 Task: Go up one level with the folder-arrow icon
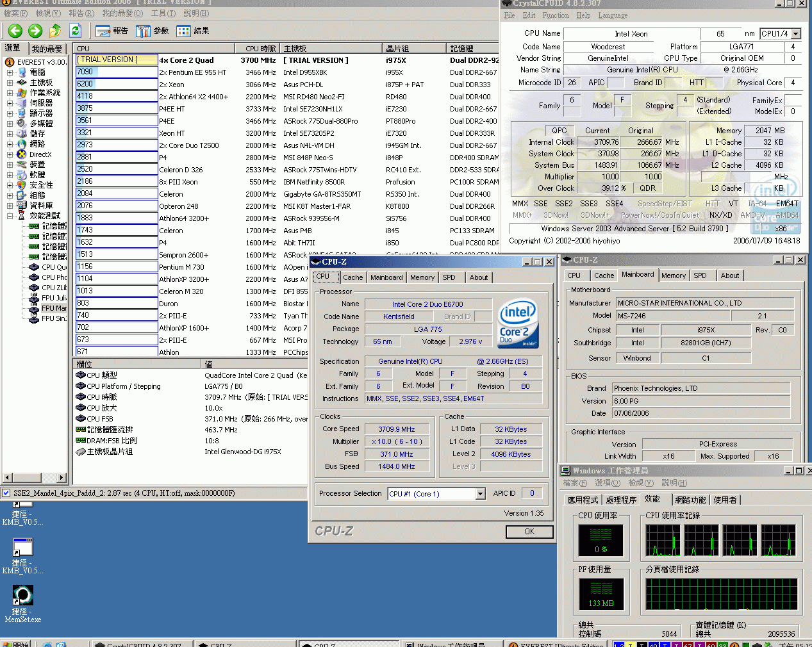click(55, 31)
